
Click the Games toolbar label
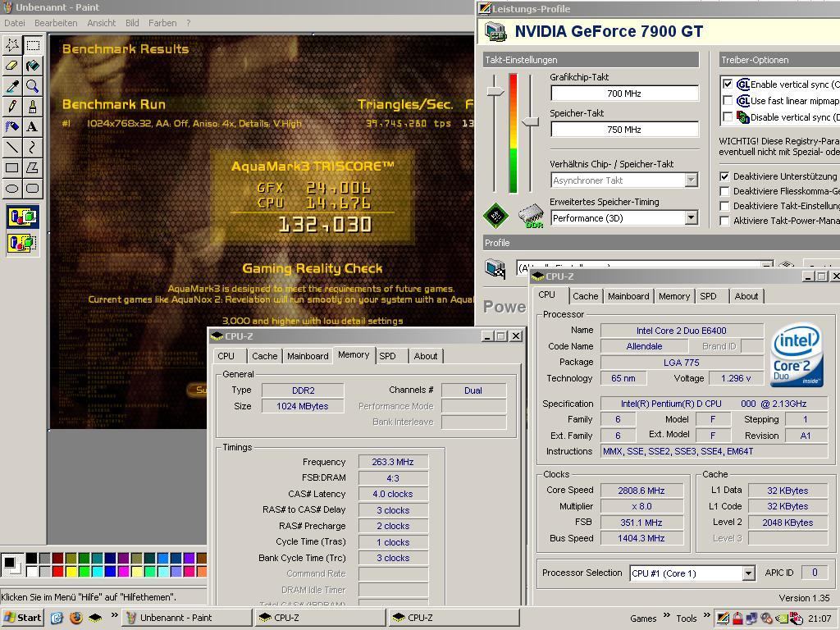(x=643, y=619)
